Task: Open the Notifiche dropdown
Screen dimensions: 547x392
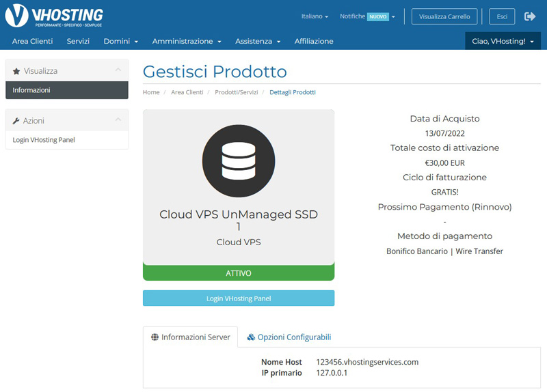Action: 367,16
